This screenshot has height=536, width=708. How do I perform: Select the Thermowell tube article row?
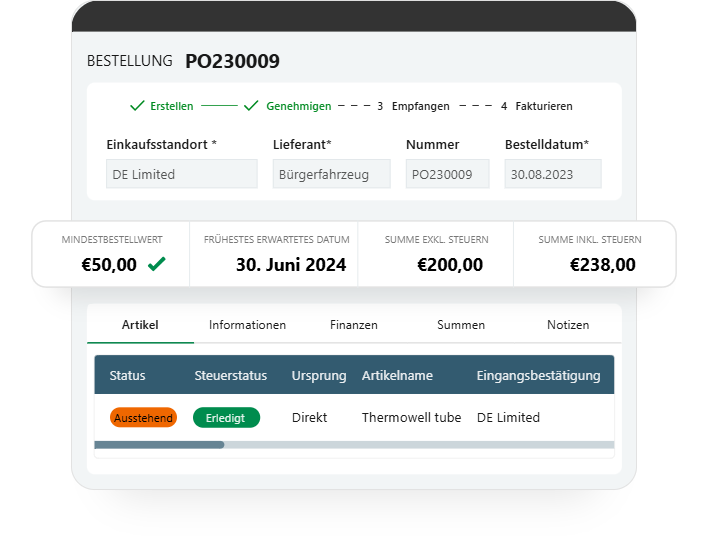point(411,418)
